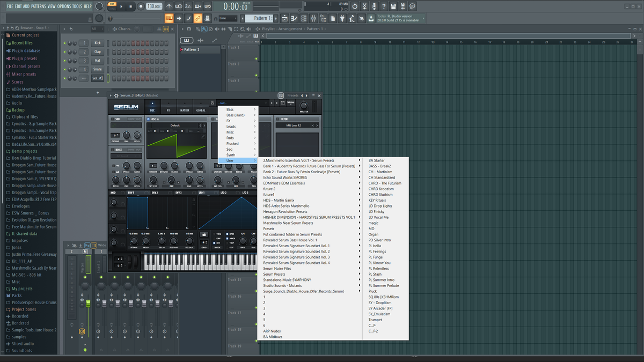The width and height of the screenshot is (644, 362).
Task: Open the help question mark icon
Action: pos(384,6)
